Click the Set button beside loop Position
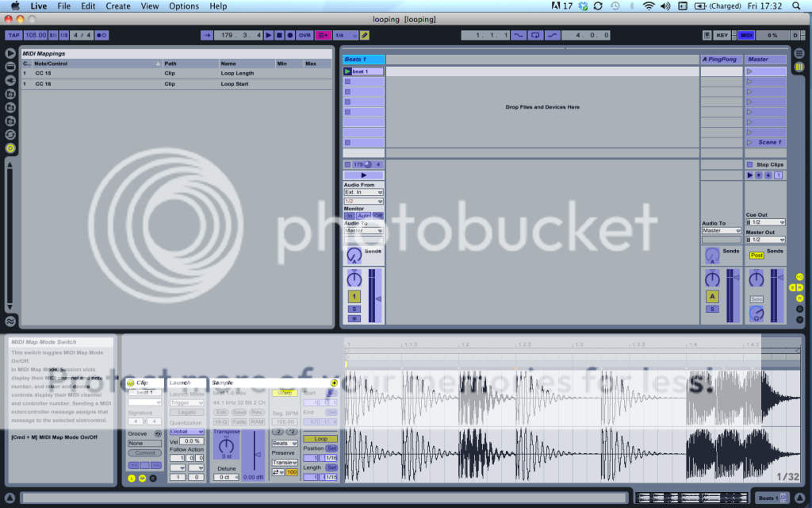812x508 pixels. 331,448
